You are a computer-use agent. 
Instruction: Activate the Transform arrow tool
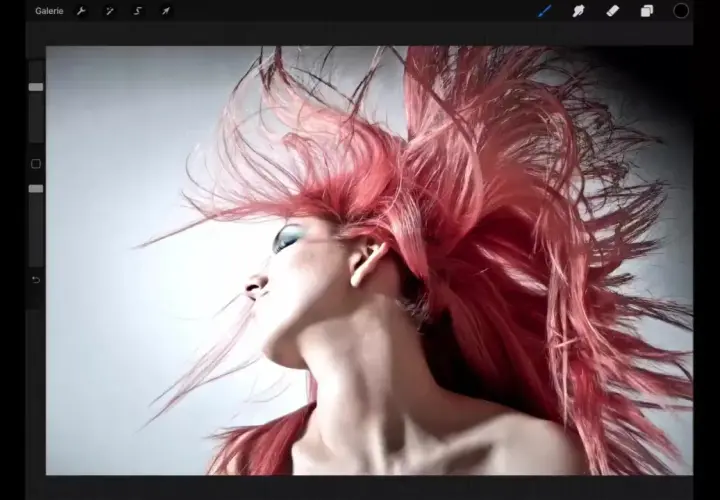[166, 11]
